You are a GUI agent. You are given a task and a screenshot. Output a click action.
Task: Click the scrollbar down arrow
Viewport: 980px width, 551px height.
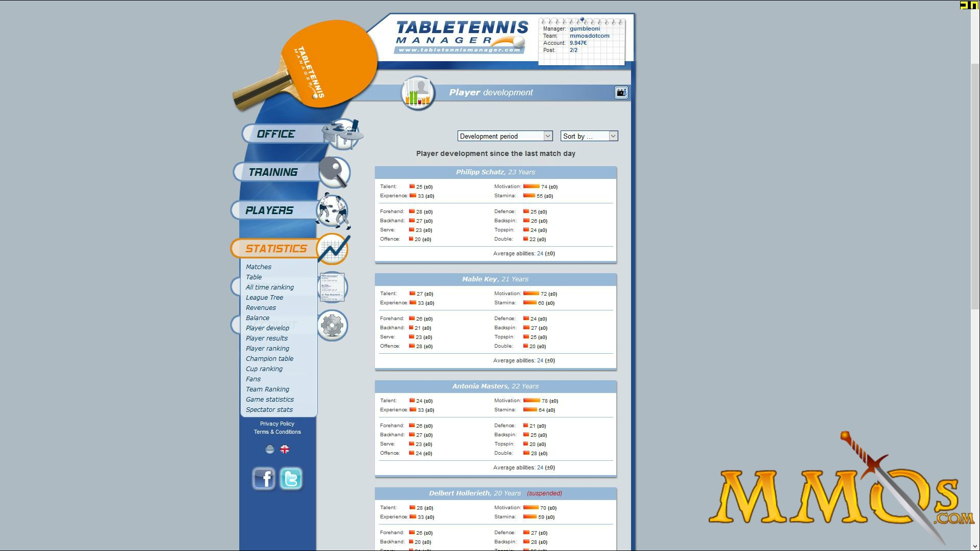[x=975, y=546]
